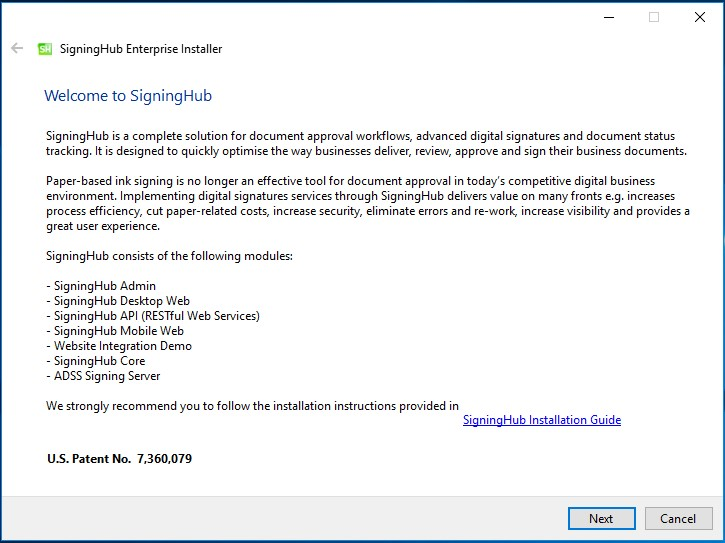Cancel the SigningHub installation
This screenshot has height=543, width=725.
click(678, 518)
